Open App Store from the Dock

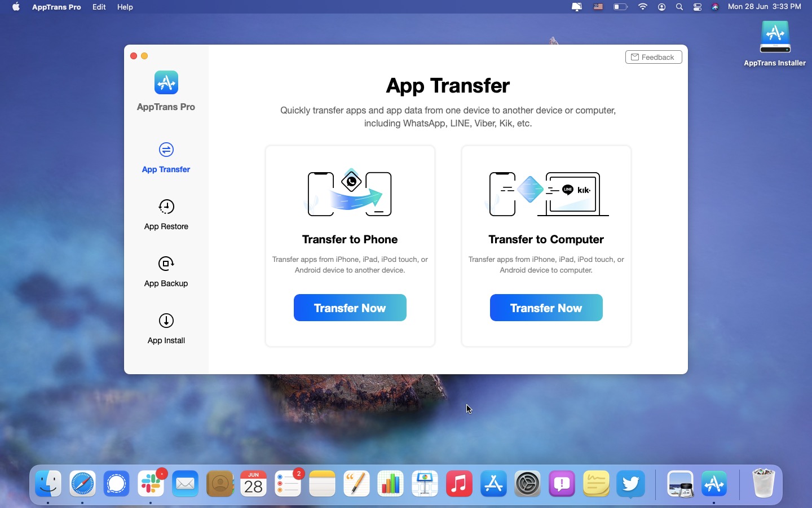[494, 484]
